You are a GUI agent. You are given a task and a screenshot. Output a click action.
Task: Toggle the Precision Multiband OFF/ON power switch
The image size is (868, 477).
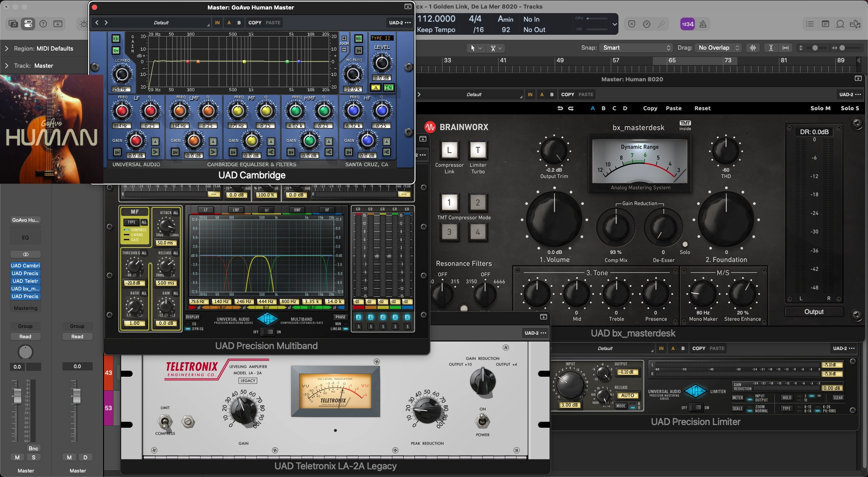pyautogui.click(x=267, y=332)
